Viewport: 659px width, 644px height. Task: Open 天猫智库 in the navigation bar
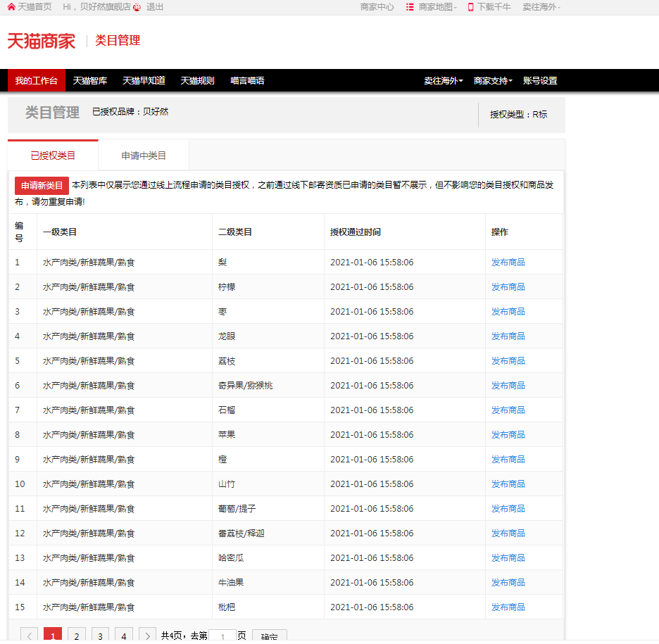click(x=90, y=81)
